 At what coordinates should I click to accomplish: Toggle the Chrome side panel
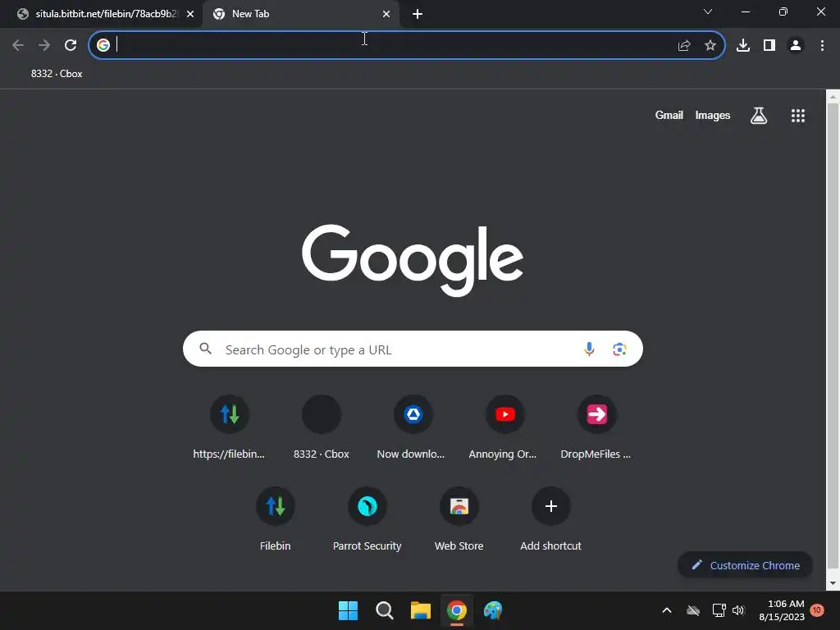pyautogui.click(x=769, y=46)
